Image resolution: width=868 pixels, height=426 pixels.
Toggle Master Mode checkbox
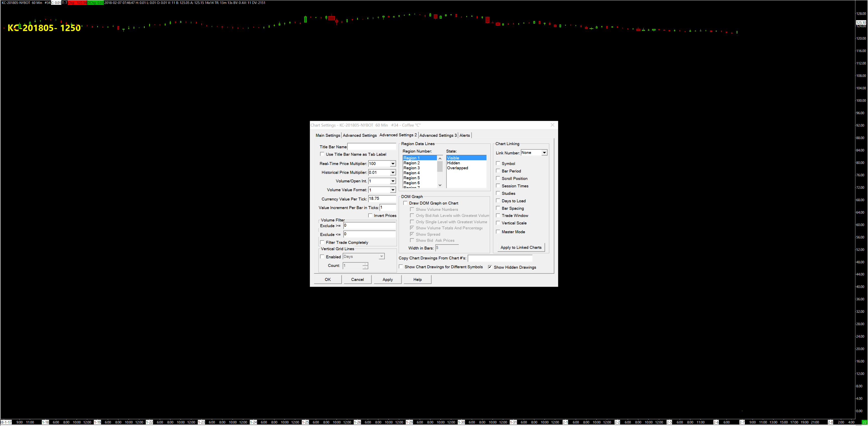point(498,232)
